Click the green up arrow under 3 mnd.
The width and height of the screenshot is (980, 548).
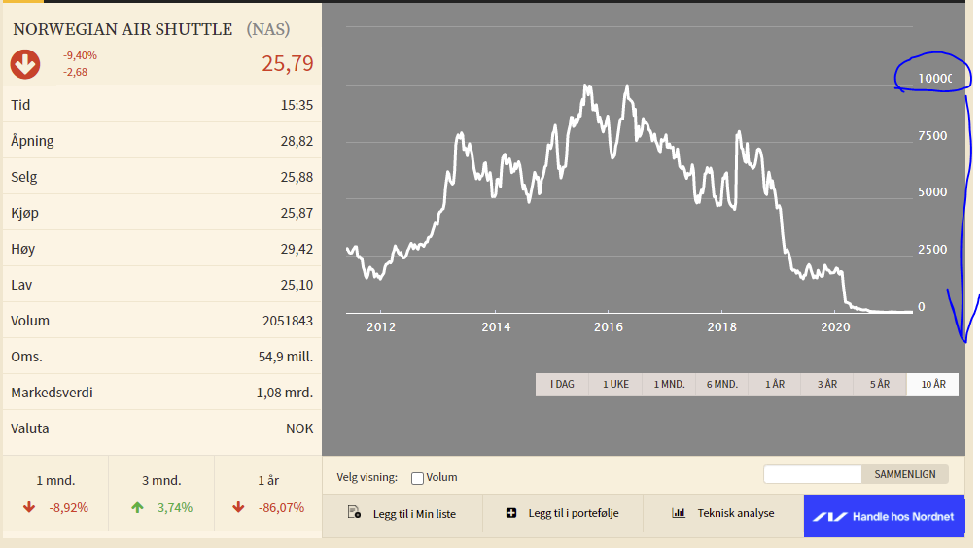tap(137, 507)
